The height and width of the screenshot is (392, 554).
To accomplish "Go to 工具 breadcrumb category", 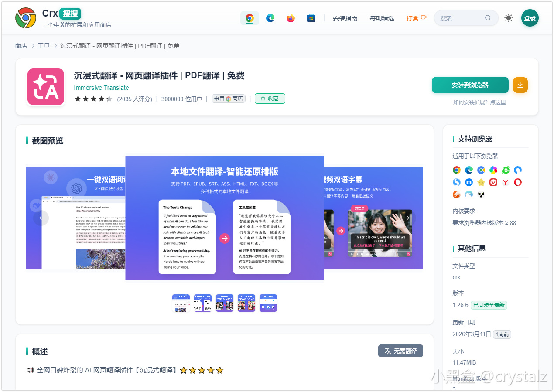I will 44,46.
